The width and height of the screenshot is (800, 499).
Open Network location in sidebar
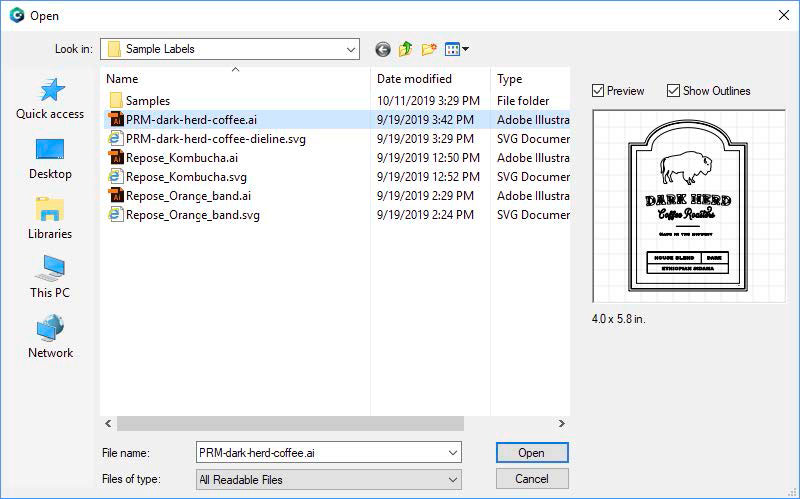50,337
